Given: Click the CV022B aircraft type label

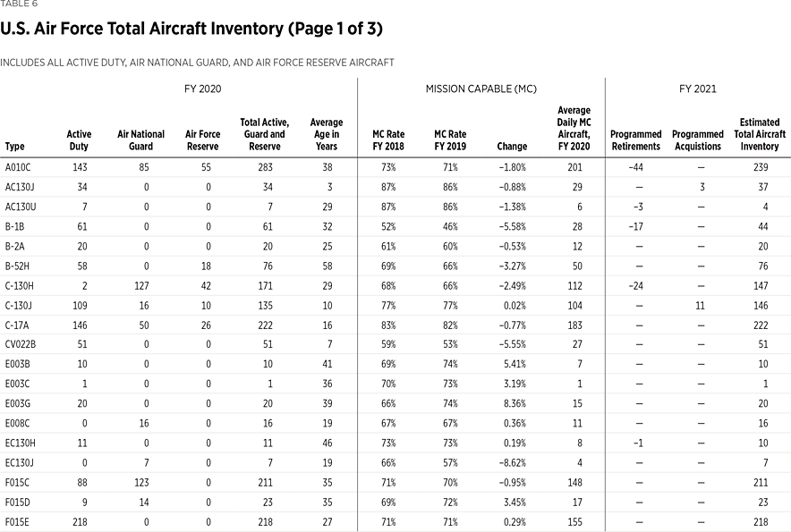Looking at the screenshot, I should tap(20, 345).
